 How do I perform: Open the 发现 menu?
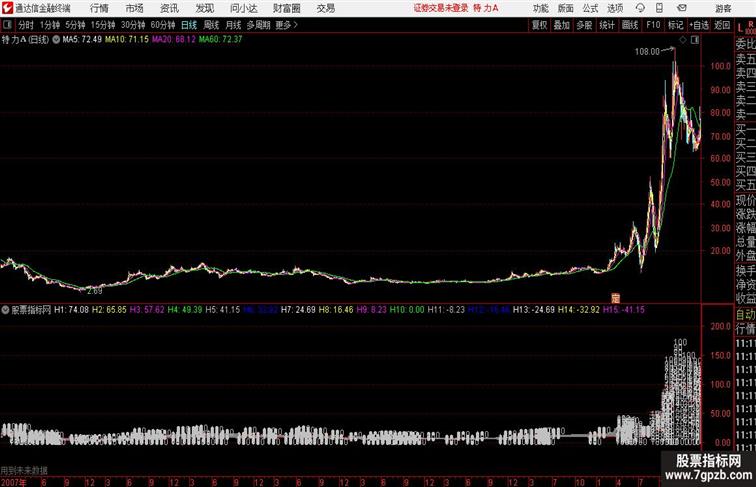pos(204,8)
